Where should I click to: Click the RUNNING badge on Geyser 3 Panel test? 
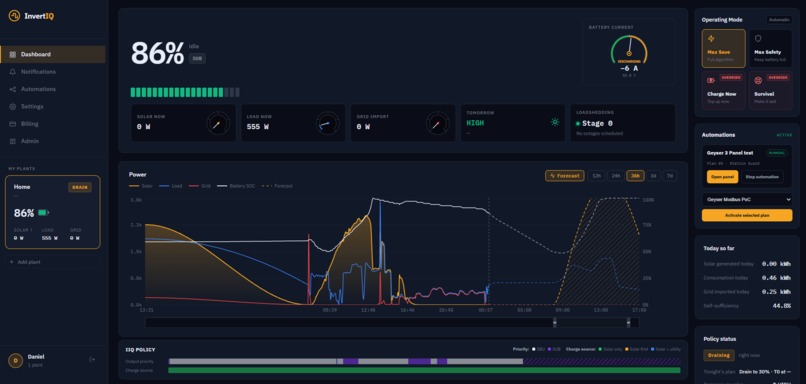pyautogui.click(x=776, y=153)
